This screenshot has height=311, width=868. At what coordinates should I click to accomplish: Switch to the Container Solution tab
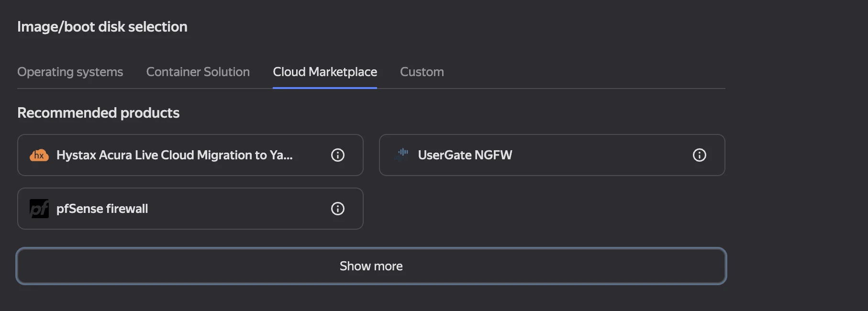tap(198, 72)
